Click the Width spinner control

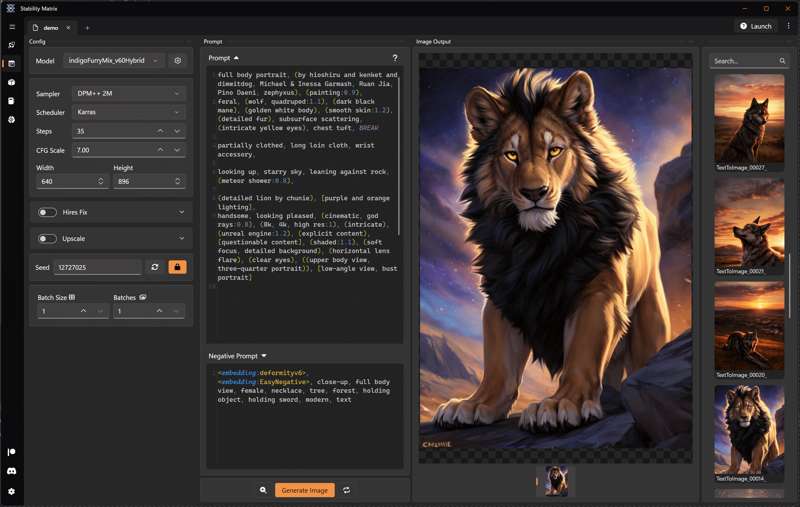point(101,181)
